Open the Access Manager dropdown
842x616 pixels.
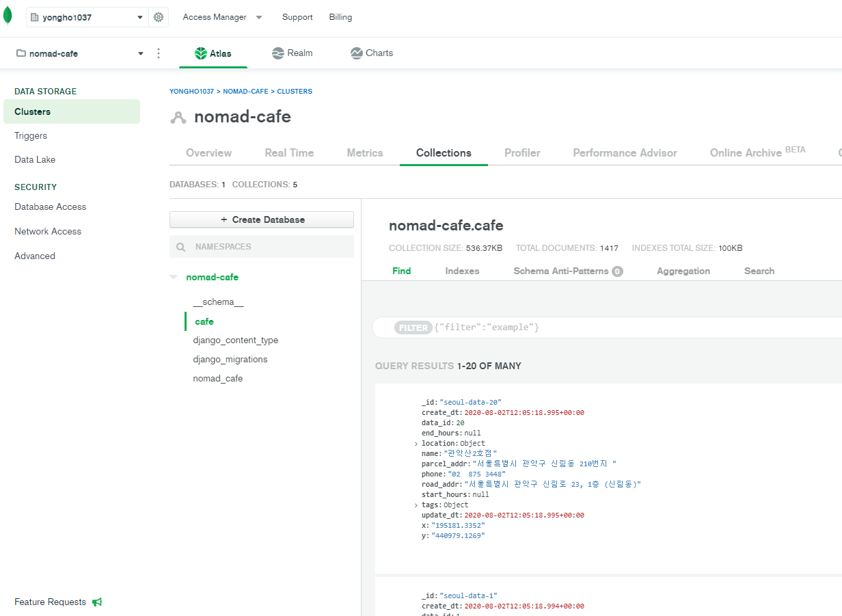click(222, 17)
